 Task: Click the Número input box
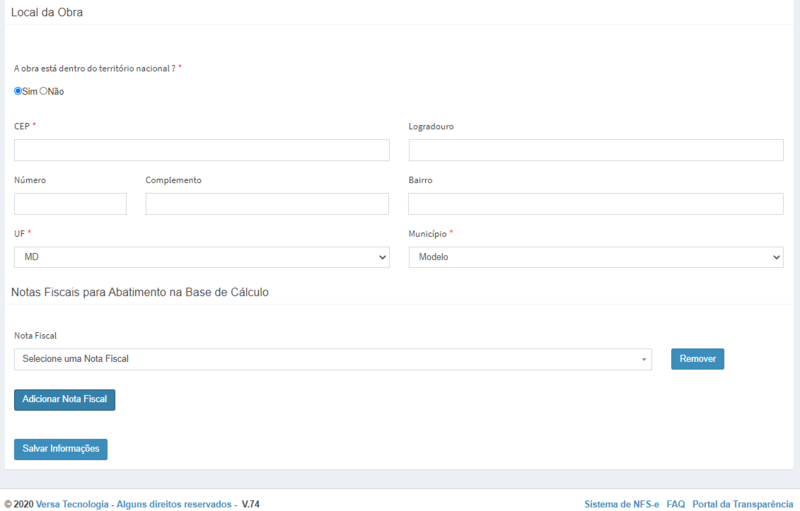coord(70,204)
